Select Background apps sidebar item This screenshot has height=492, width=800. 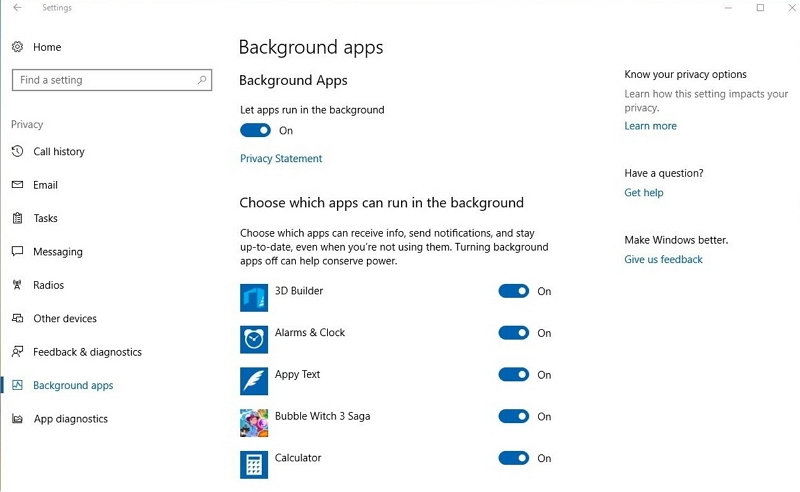[73, 385]
